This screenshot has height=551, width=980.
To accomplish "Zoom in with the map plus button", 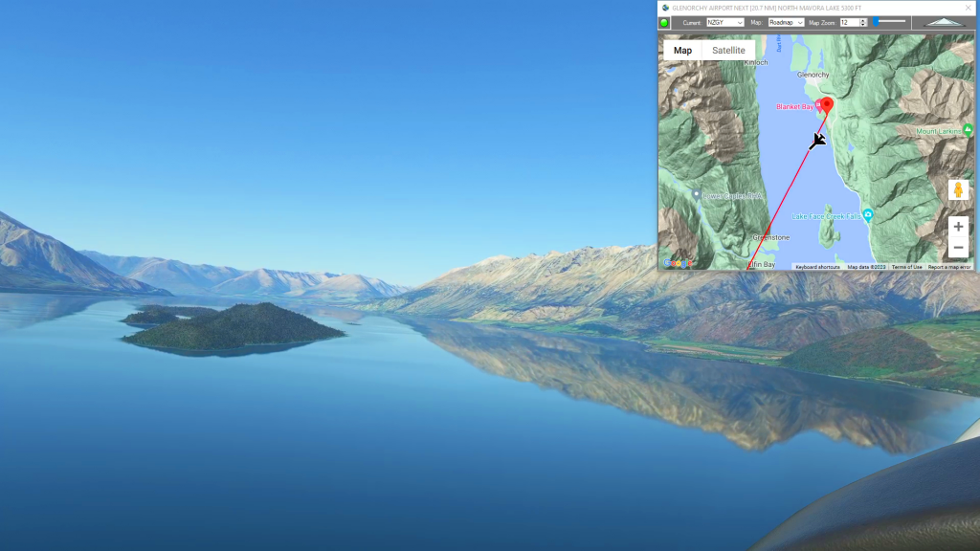I will tap(958, 227).
